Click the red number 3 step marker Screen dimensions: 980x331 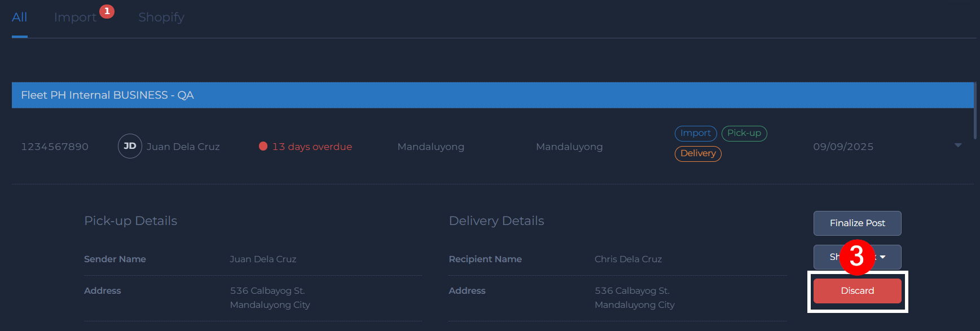(x=856, y=257)
